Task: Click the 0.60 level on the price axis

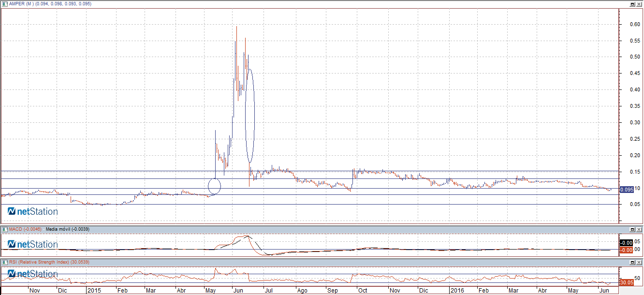Action: 631,24
